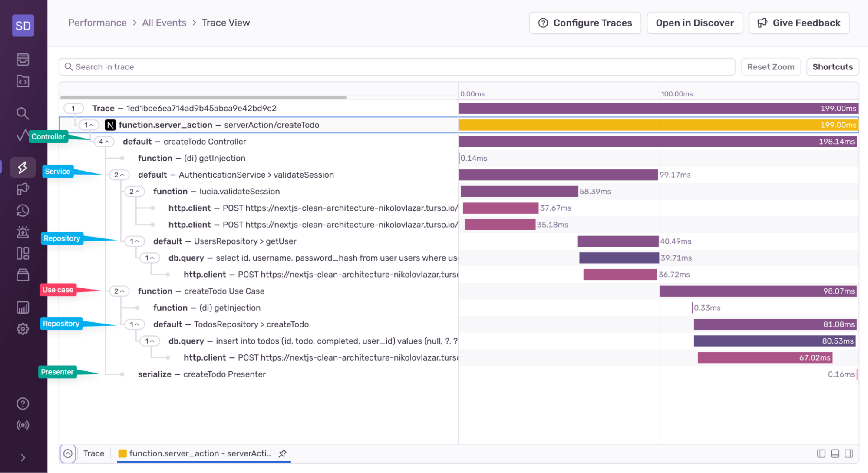Screen dimensions: 868x473
Task: Toggle the bottom drawer layout
Action: (835, 453)
